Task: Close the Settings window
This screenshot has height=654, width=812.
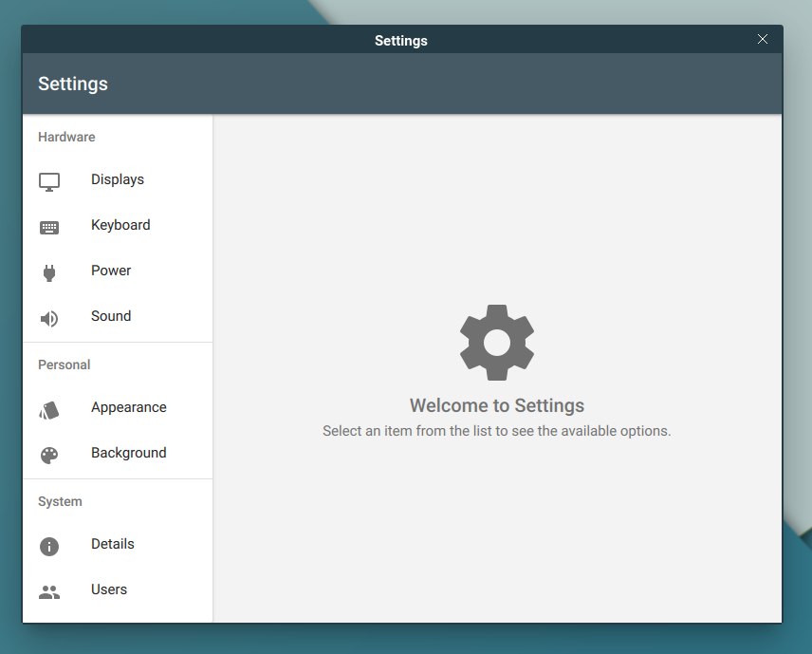Action: tap(763, 39)
